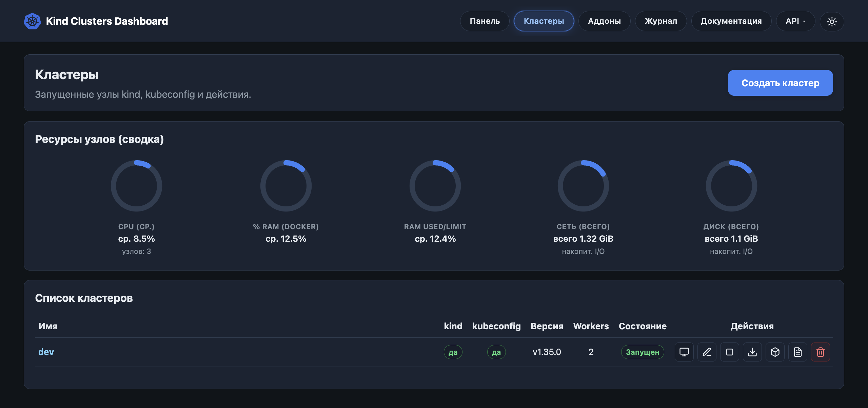
Task: Click the Список кластеров heading
Action: point(84,298)
